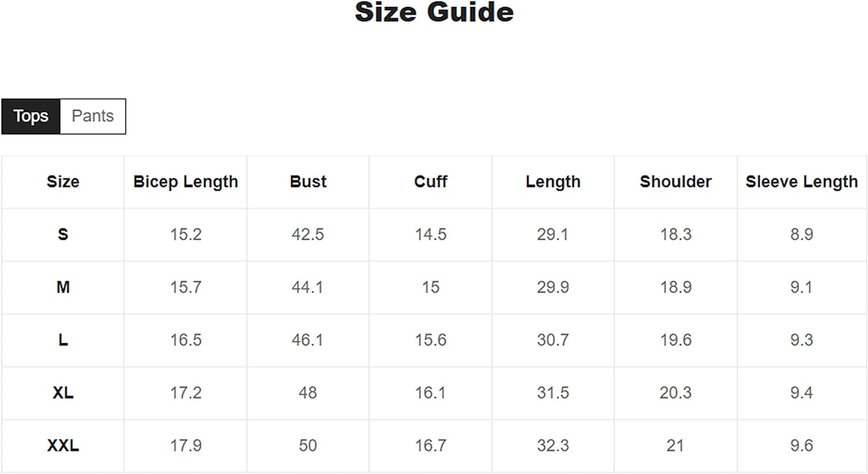Click Bicep Length value 17.2 for XL
The image size is (868, 474).
point(186,393)
